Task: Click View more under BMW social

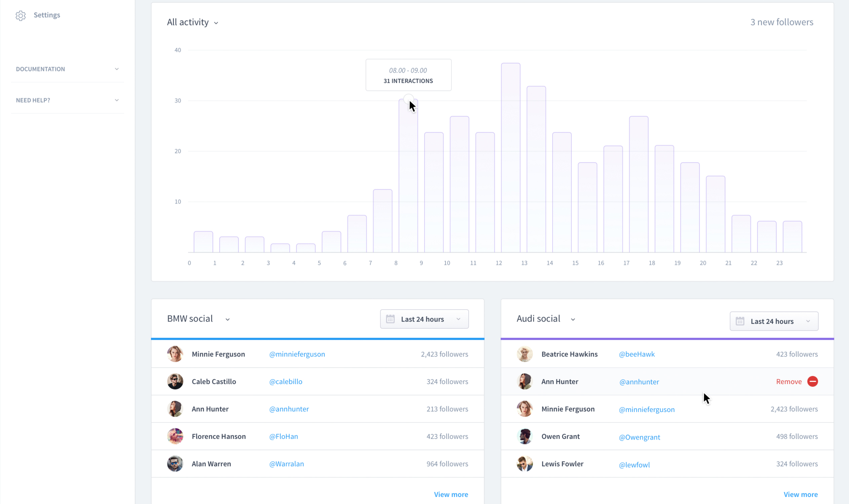Action: pyautogui.click(x=451, y=494)
